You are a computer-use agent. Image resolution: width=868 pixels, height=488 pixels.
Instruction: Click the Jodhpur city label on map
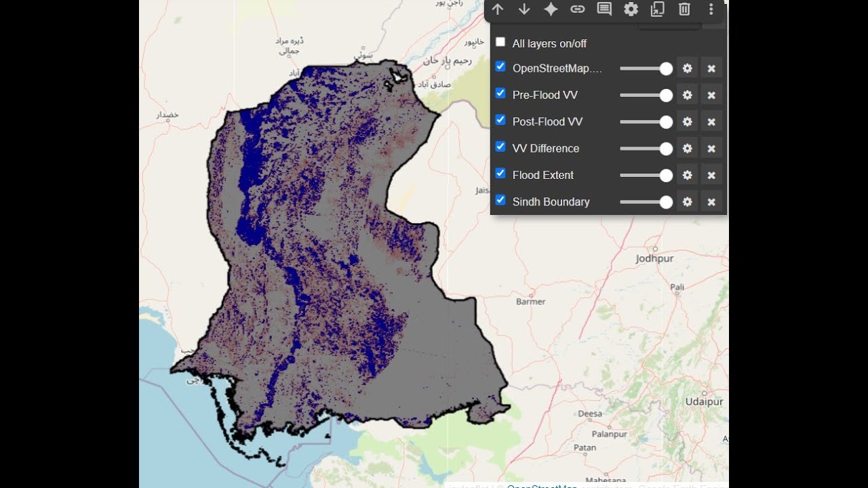point(654,259)
